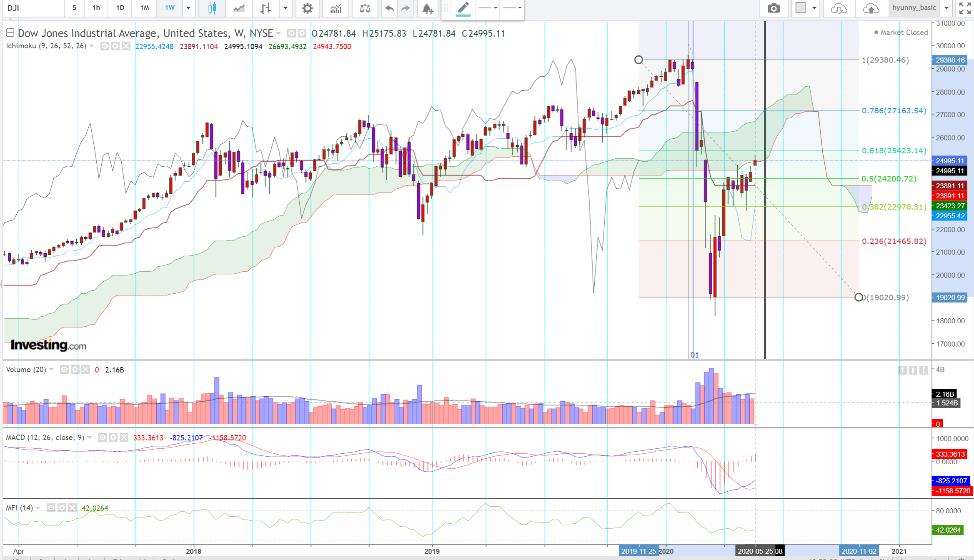Select the 1M timeframe
This screenshot has width=974, height=560.
pos(145,8)
